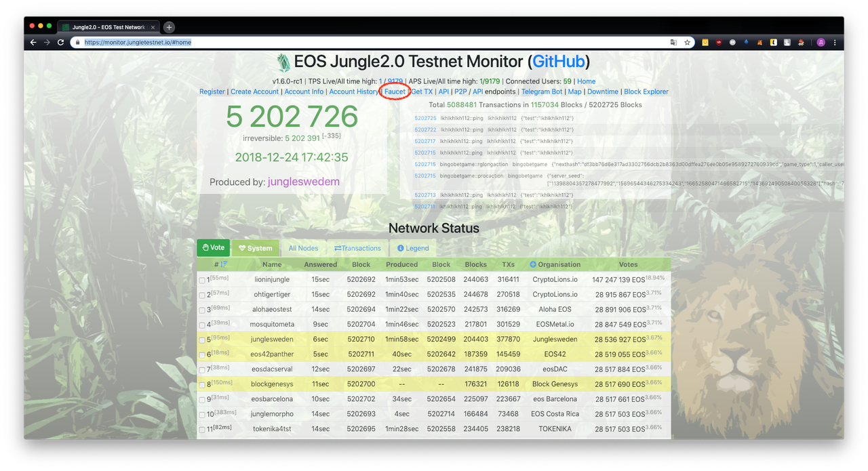868x471 pixels.
Task: Tick the checkbox for lioninjungle
Action: point(202,281)
